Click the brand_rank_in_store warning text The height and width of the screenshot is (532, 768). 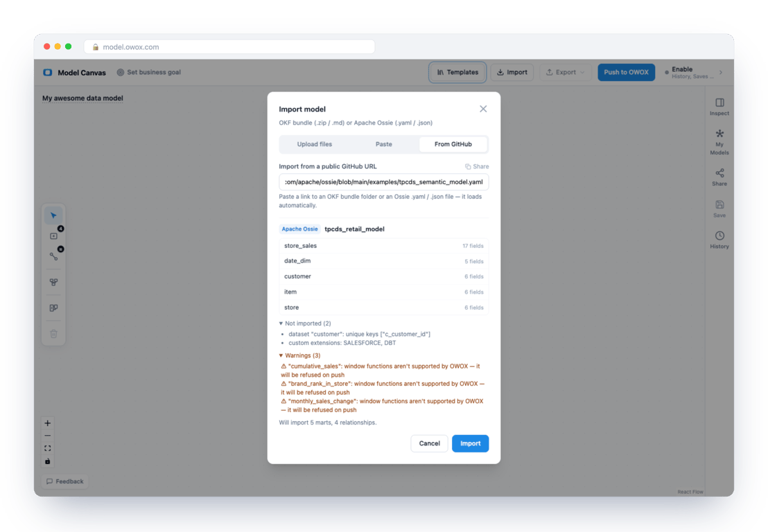pyautogui.click(x=383, y=388)
